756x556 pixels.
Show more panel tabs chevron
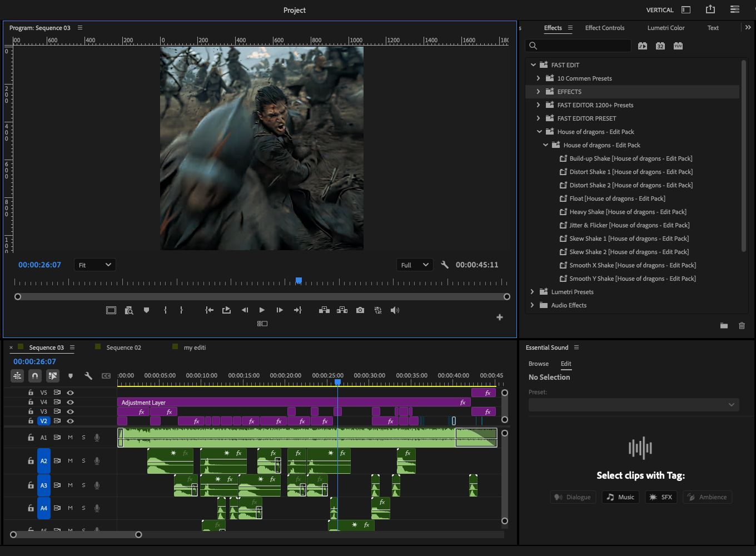coord(748,27)
